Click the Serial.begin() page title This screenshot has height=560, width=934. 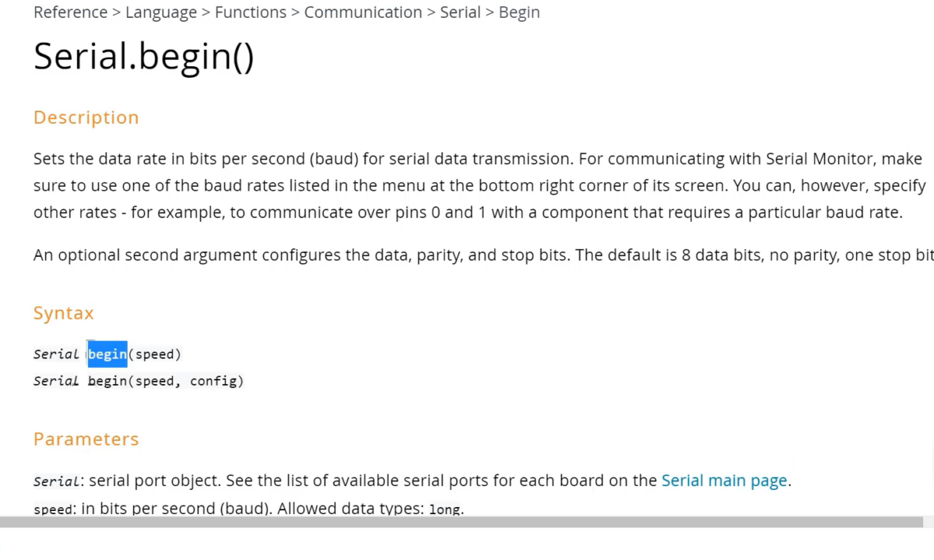[144, 57]
